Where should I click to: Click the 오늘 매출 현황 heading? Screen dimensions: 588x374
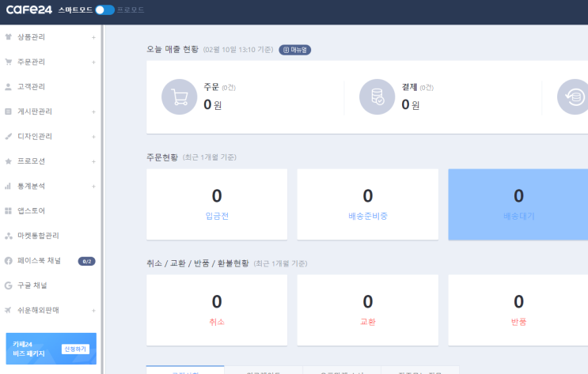pos(173,50)
